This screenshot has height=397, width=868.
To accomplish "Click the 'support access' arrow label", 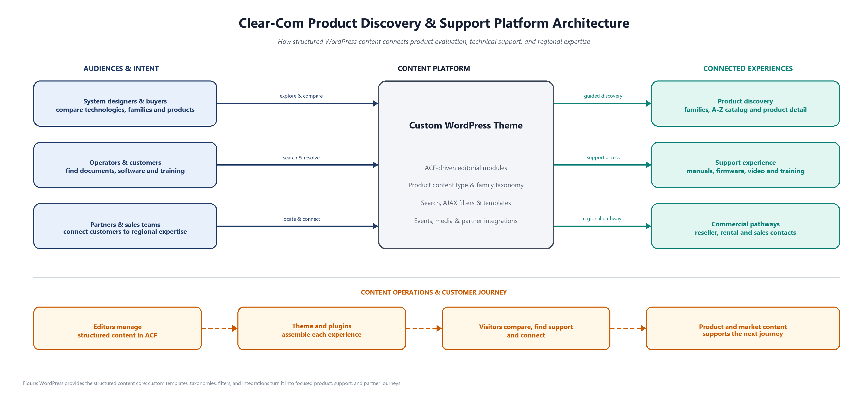I will (x=603, y=158).
